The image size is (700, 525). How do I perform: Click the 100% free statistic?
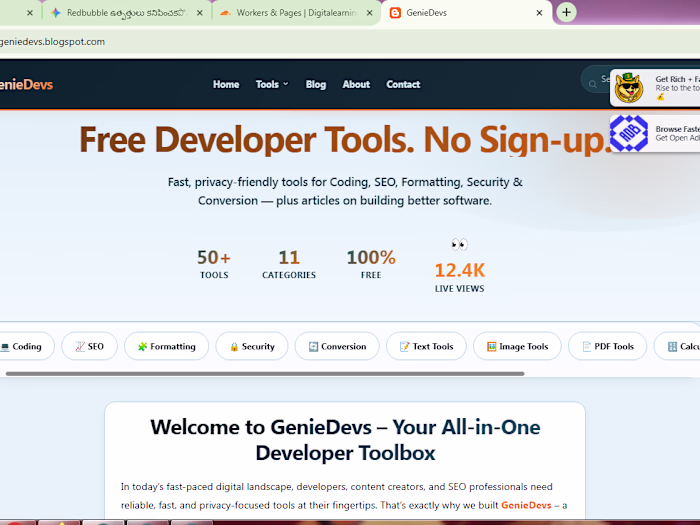tap(371, 258)
